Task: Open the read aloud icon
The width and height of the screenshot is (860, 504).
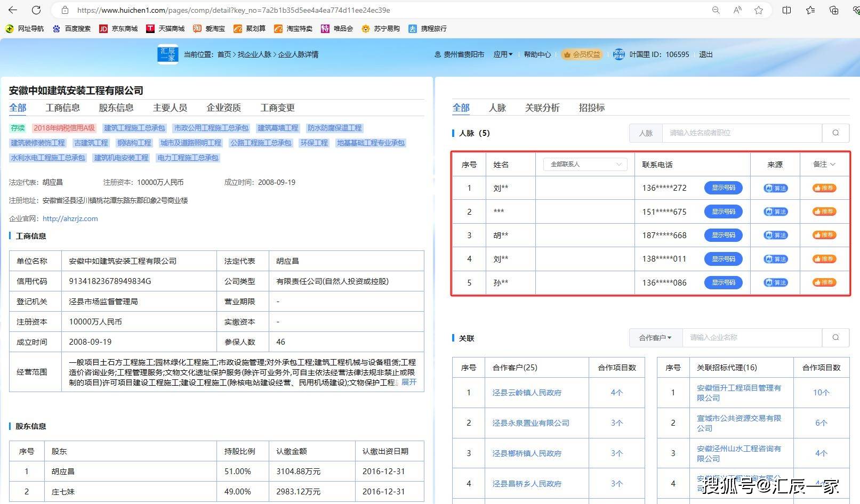Action: point(737,10)
